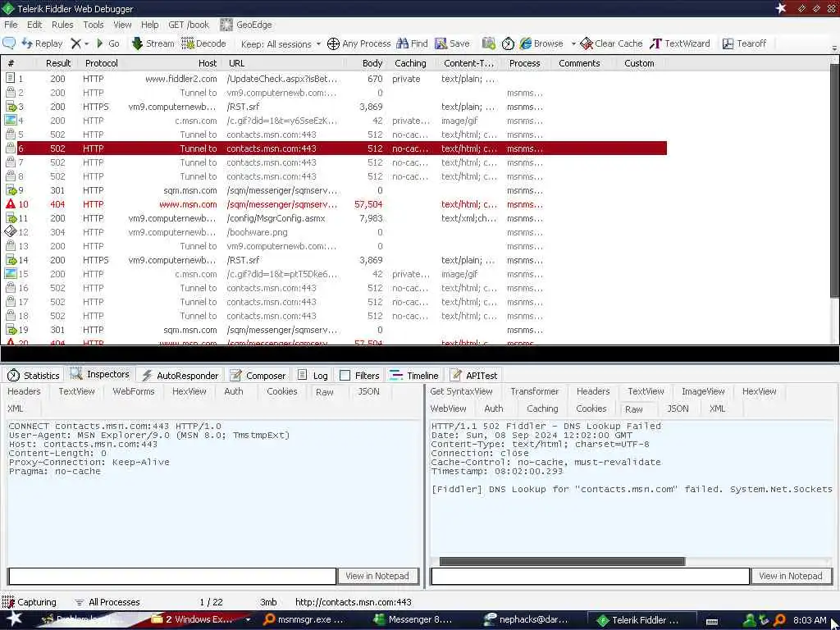Select session 10 with 404 www.msn.com
Screen dimensions: 840x630
click(x=334, y=204)
